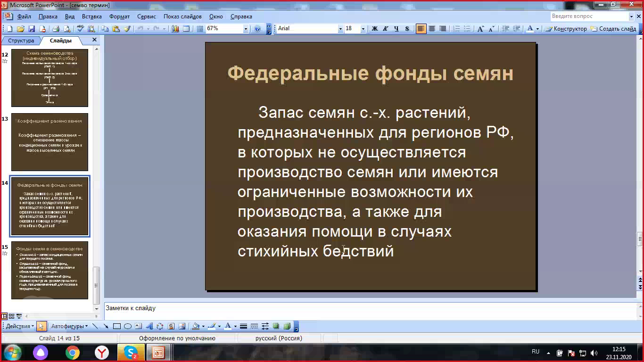Toggle numbered list
This screenshot has width=644, height=362.
coord(456,29)
